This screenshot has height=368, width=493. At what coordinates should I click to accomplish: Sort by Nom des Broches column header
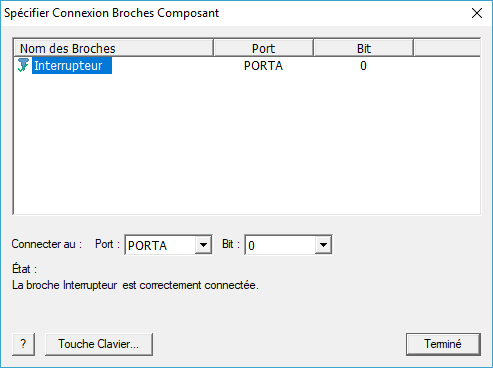click(x=114, y=48)
